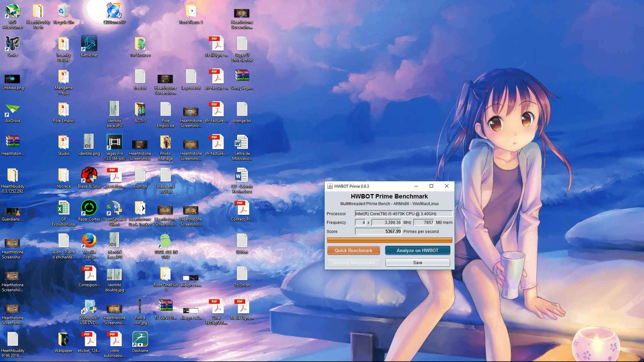Select the la poste.txt file
This screenshot has height=362, width=644.
[191, 79]
